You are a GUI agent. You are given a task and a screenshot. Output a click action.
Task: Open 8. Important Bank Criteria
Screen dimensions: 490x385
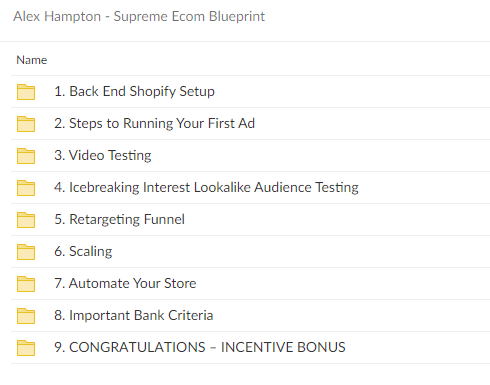(x=133, y=316)
